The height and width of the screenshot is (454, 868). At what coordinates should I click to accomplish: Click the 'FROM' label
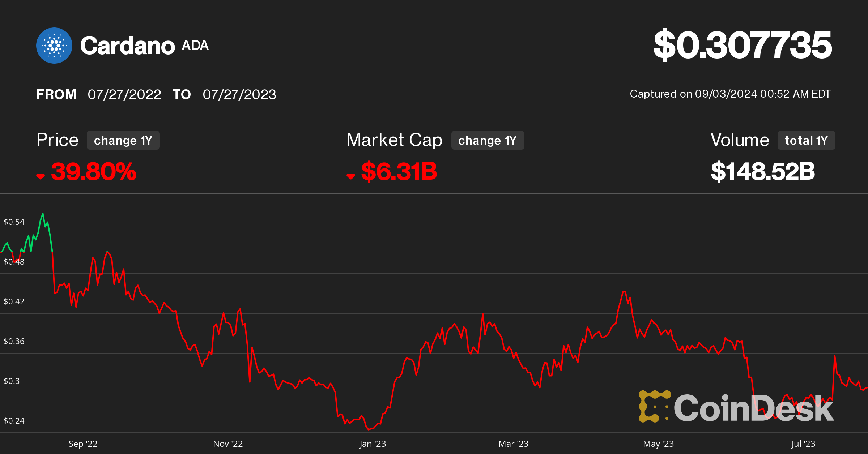(56, 94)
